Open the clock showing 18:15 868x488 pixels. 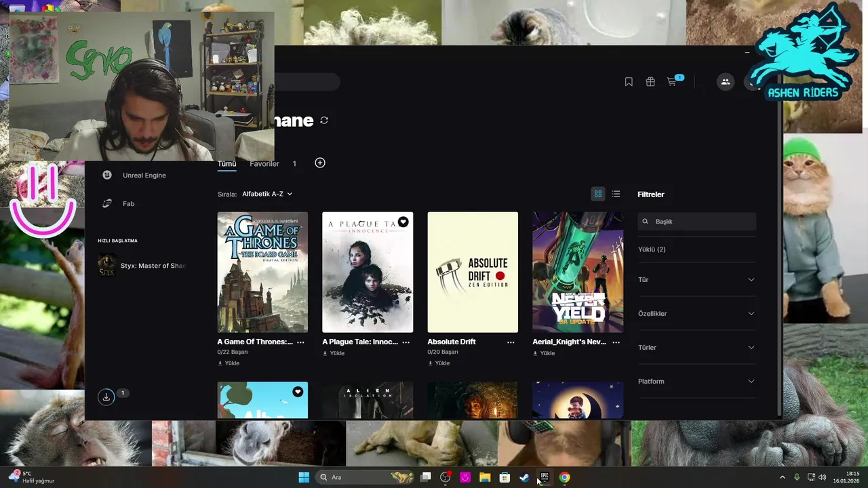coord(847,477)
